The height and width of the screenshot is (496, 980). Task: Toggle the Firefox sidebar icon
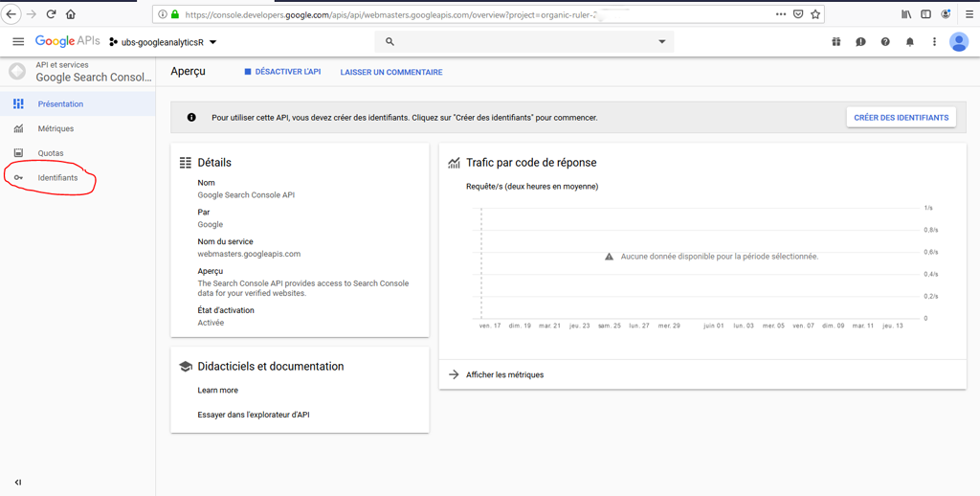[x=926, y=13]
